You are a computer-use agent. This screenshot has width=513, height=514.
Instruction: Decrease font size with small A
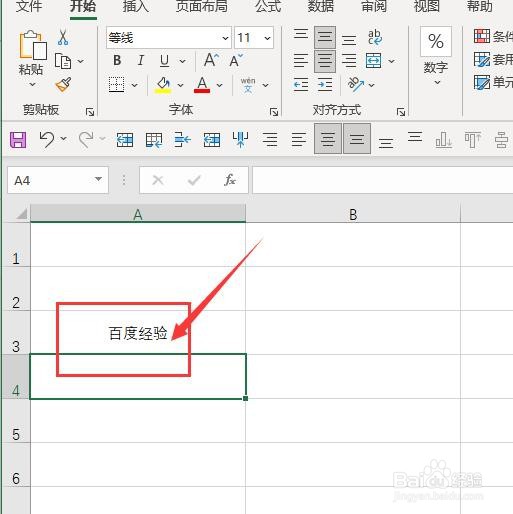[236, 61]
